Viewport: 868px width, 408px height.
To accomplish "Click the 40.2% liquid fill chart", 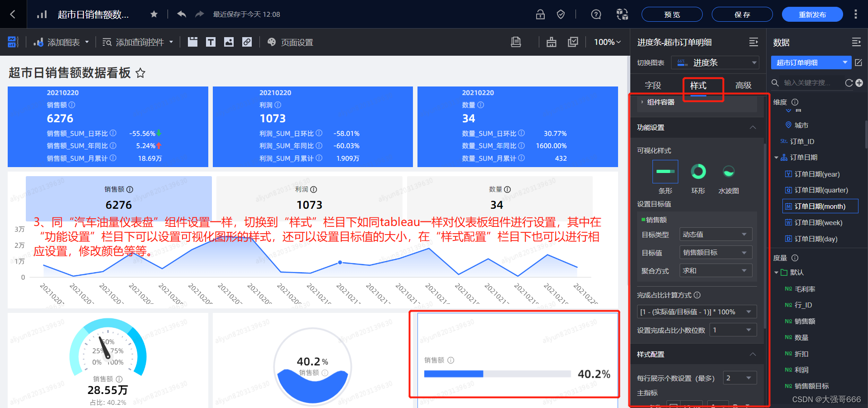I will click(312, 367).
